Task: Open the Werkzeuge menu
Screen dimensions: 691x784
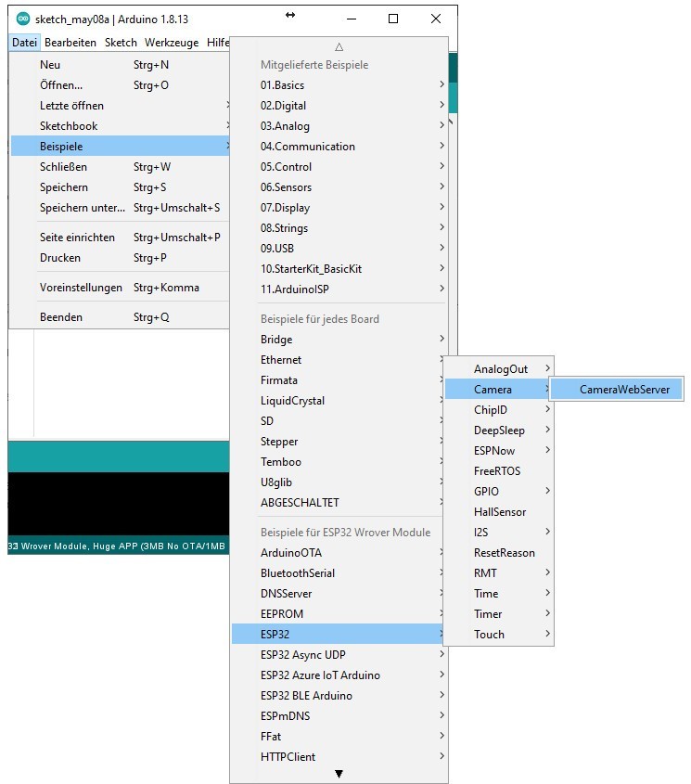Action: (172, 43)
